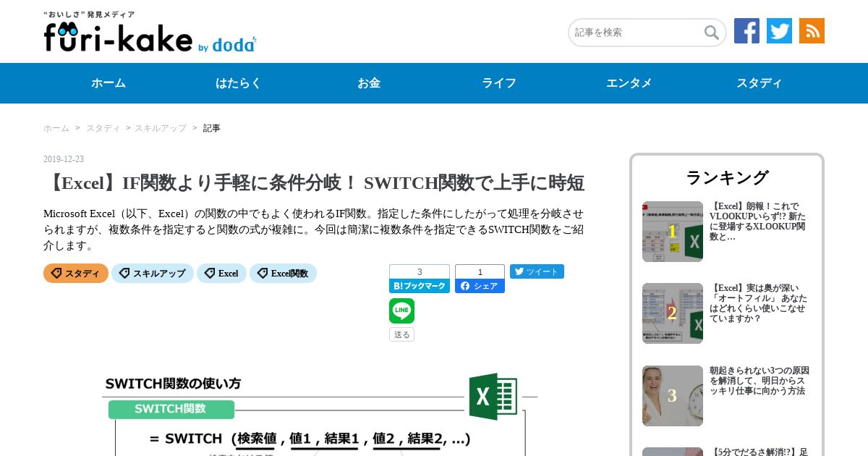Go to スタディ breadcrumb link
The width and height of the screenshot is (868, 456).
pyautogui.click(x=103, y=128)
